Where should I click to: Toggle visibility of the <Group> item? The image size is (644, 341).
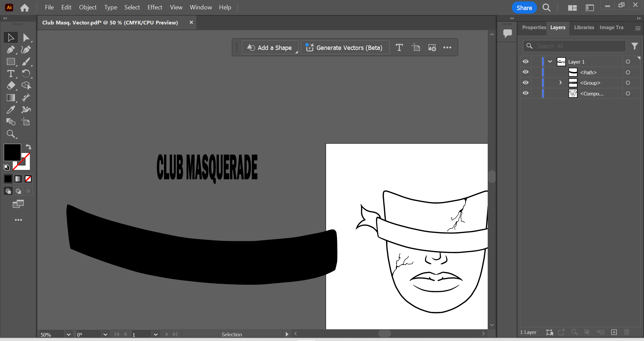point(525,83)
